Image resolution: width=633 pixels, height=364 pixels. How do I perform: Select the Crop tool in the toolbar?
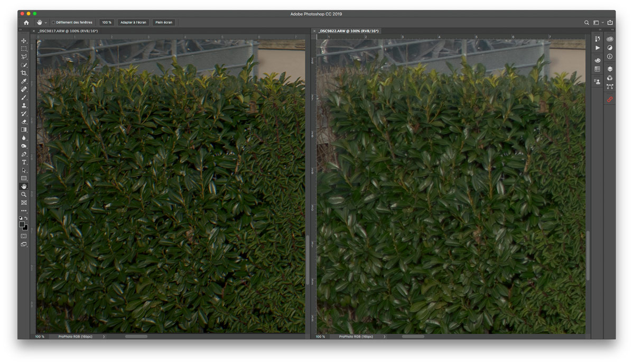(x=24, y=73)
